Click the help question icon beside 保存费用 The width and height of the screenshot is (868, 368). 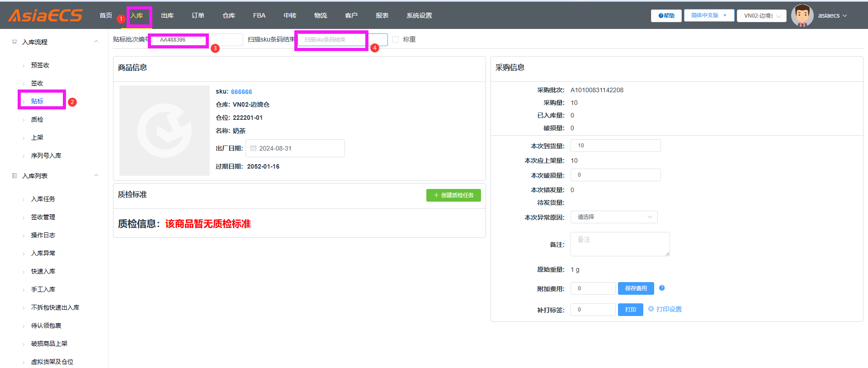point(662,288)
